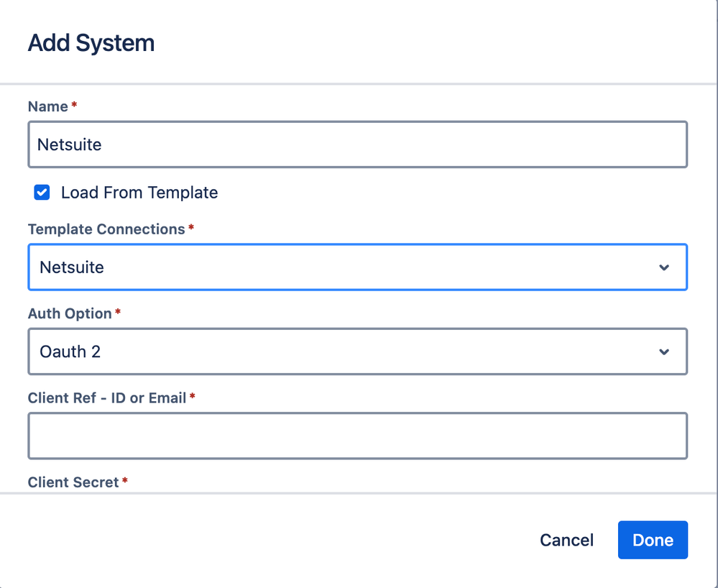This screenshot has height=588, width=718.
Task: Click the "Client Secret" field label
Action: [x=73, y=482]
